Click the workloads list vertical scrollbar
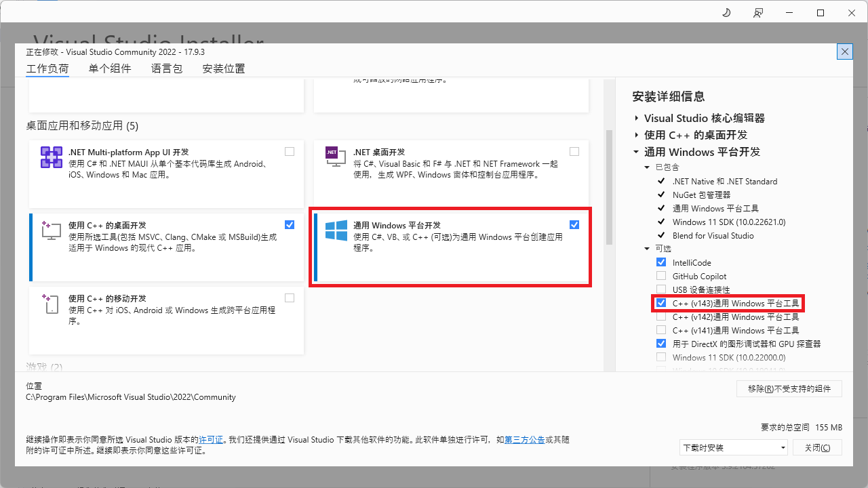This screenshot has width=868, height=488. coord(609,186)
